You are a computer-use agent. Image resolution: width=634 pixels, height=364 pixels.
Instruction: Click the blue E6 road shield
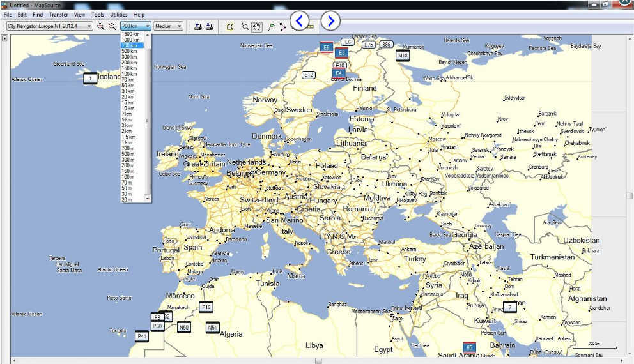327,47
